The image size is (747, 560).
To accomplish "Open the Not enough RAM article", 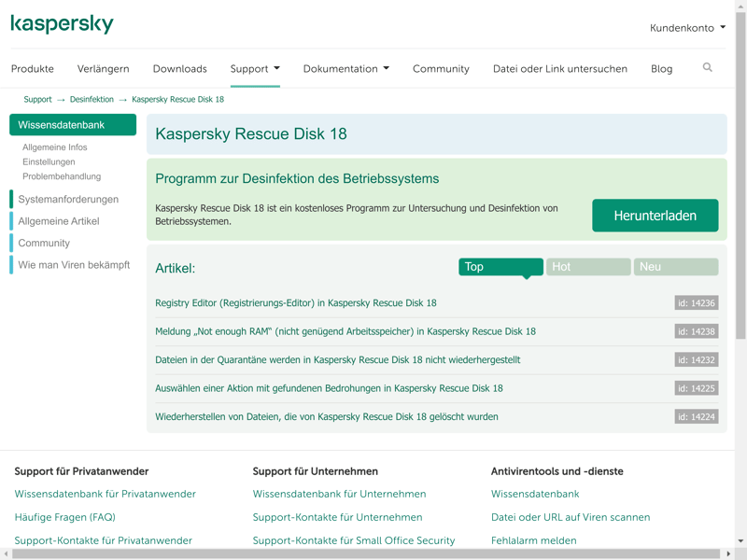I will (x=345, y=331).
